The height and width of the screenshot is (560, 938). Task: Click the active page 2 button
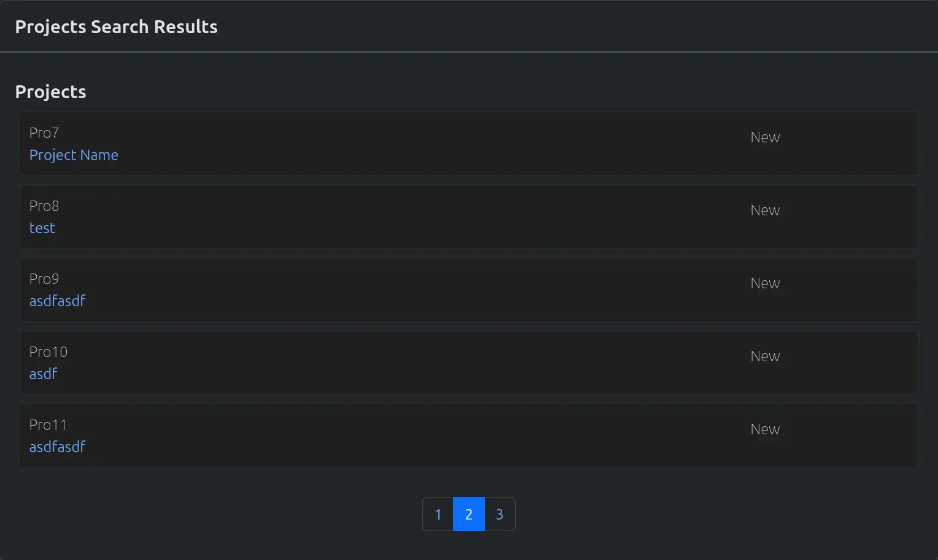click(x=469, y=514)
